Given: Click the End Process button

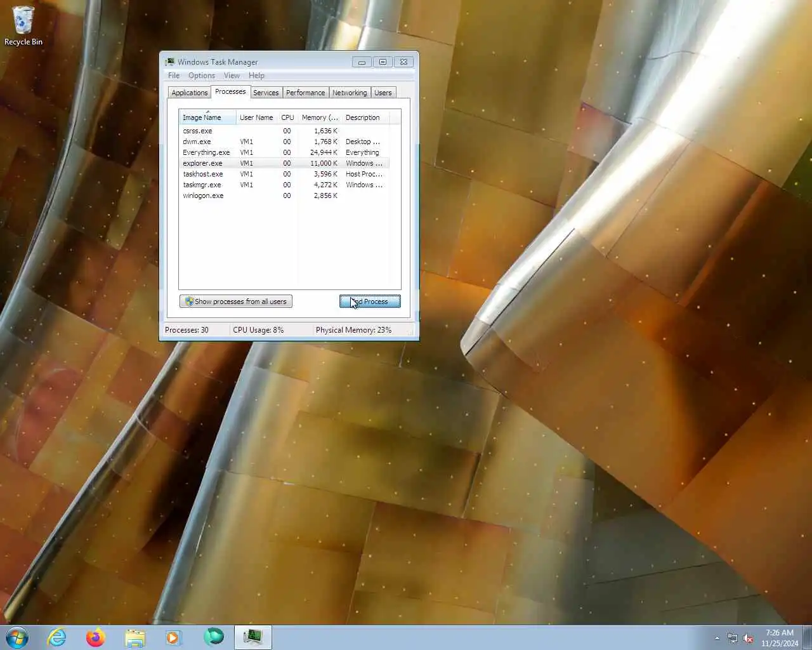Looking at the screenshot, I should point(370,302).
